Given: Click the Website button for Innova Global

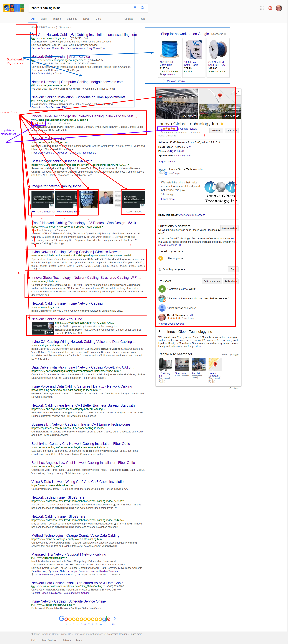Looking at the screenshot, I should (x=216, y=130).
